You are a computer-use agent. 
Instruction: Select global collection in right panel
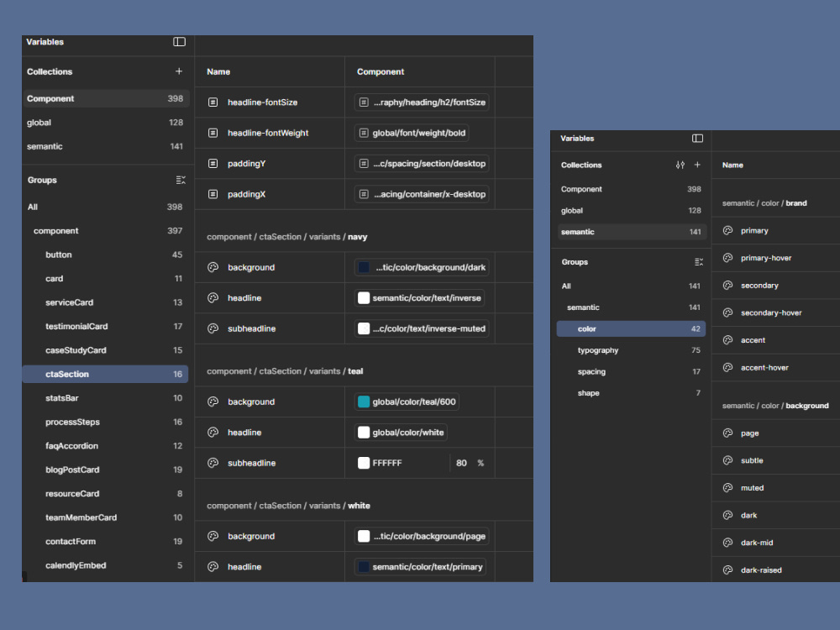click(x=631, y=211)
